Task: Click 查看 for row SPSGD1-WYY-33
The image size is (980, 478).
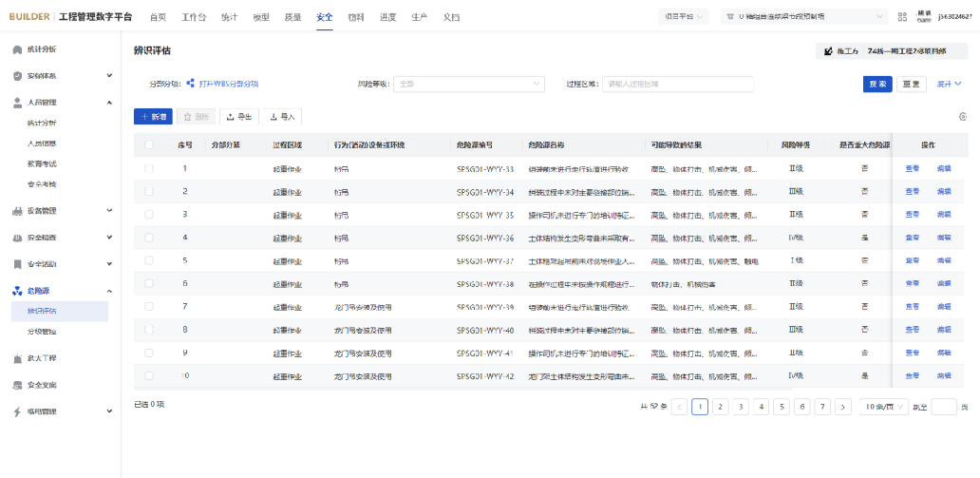Action: point(912,168)
